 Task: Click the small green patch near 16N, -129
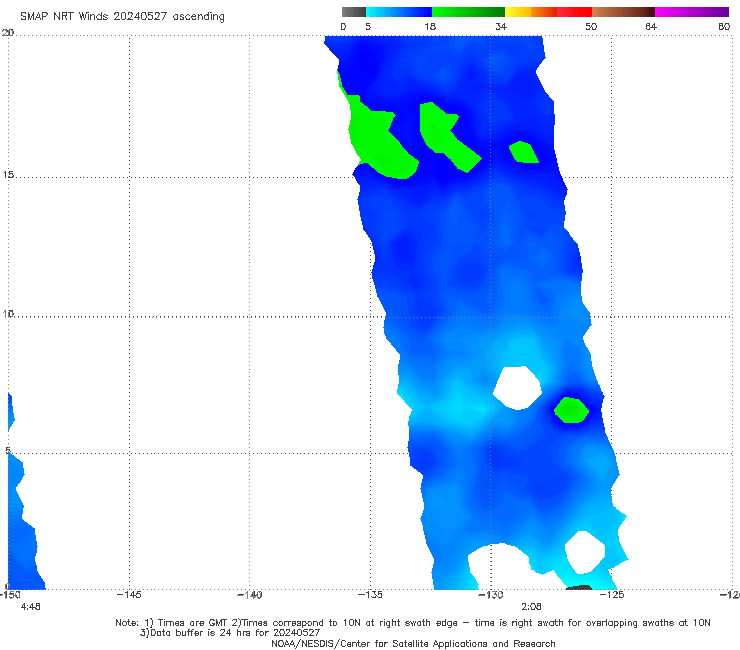(523, 152)
